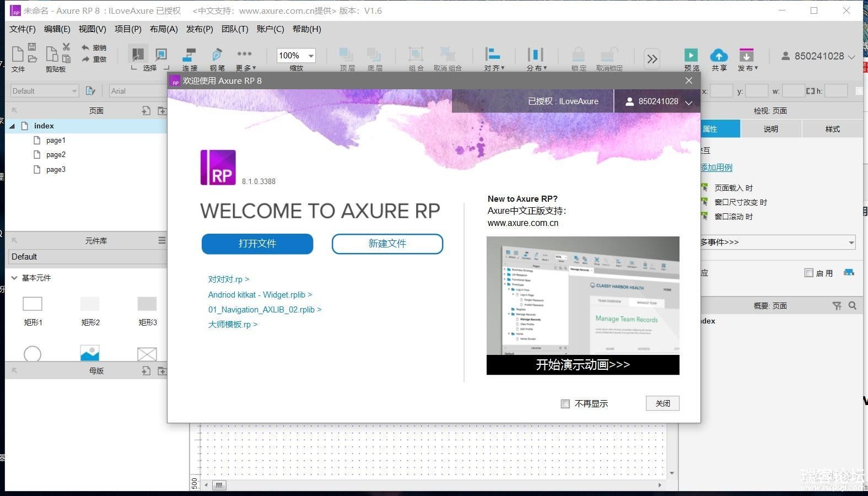Click the 打开文件 button
This screenshot has height=496, width=868.
257,244
